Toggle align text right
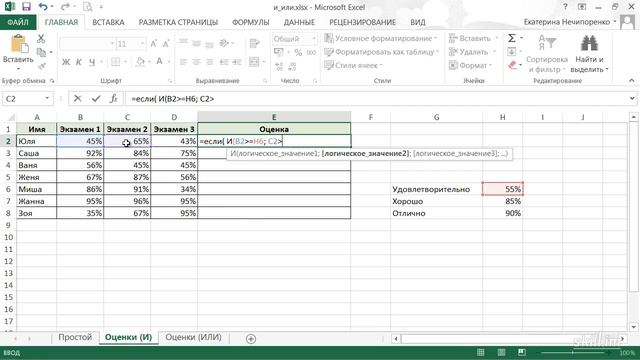Image resolution: width=640 pixels, height=360 pixels. coord(209,62)
